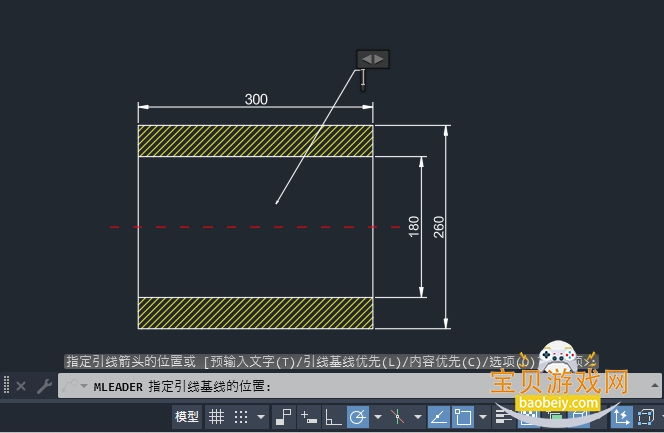
Task: Toggle dynamic input icon
Action: pyautogui.click(x=308, y=417)
